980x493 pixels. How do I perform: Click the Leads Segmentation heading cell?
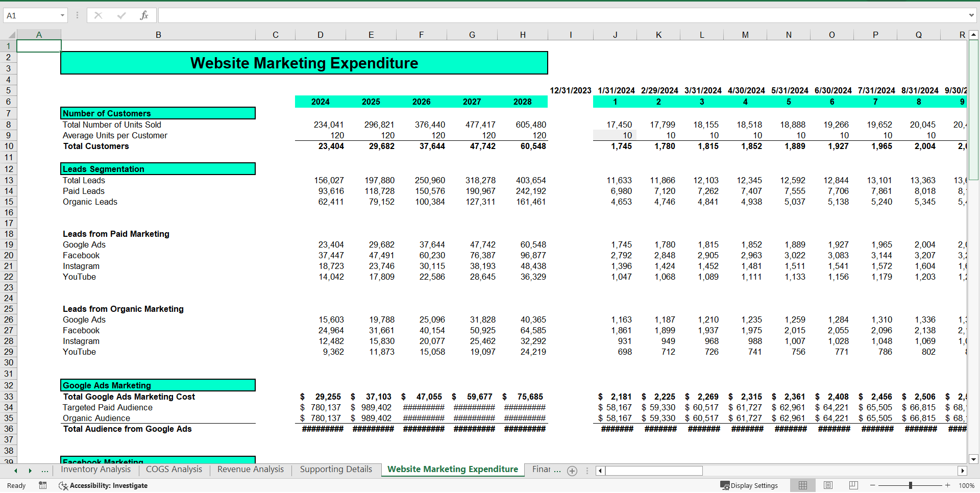(158, 169)
